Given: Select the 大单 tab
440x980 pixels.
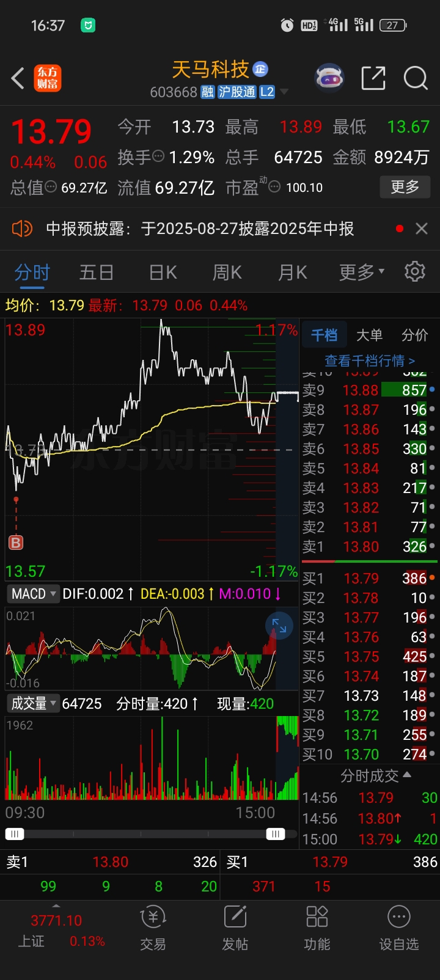Looking at the screenshot, I should pyautogui.click(x=369, y=335).
